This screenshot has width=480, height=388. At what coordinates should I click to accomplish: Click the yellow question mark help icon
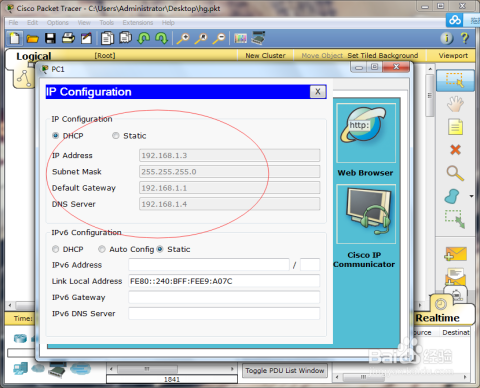(x=465, y=38)
